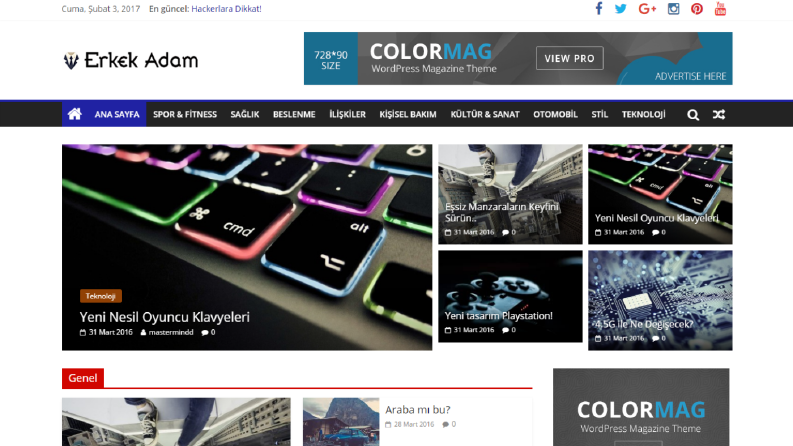The height and width of the screenshot is (446, 793).
Task: Click the random post shuffle icon
Action: point(719,115)
